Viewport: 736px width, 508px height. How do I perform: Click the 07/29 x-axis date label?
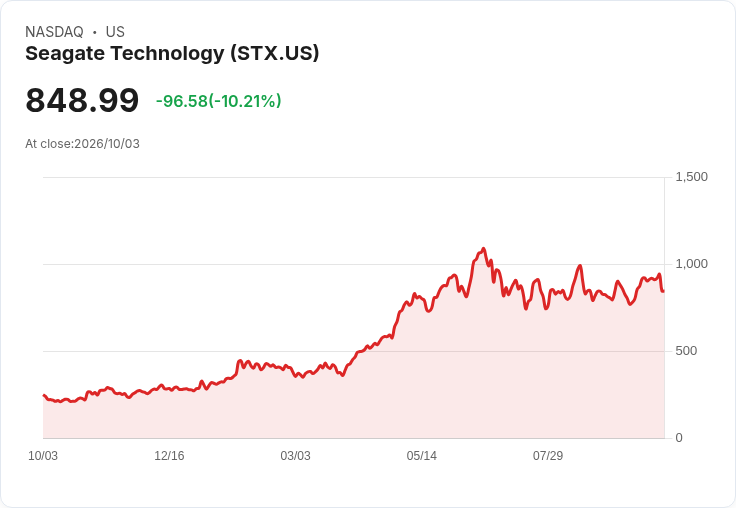pos(548,456)
